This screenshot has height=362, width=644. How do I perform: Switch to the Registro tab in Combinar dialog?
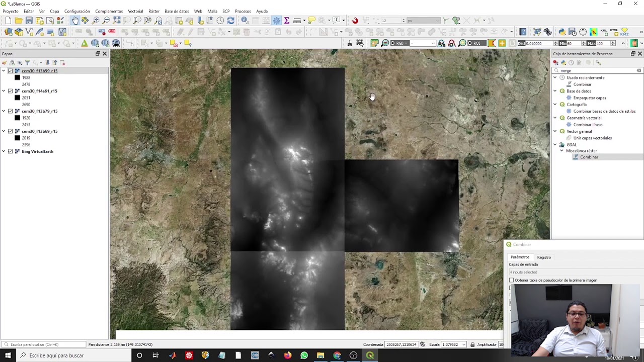click(x=544, y=257)
